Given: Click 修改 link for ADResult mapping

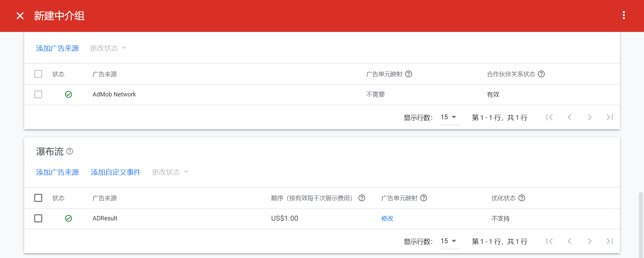Looking at the screenshot, I should pos(387,218).
